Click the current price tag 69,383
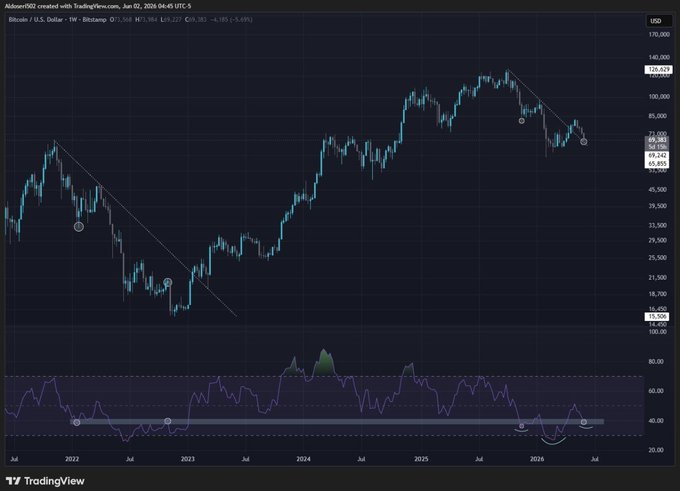 pos(657,140)
